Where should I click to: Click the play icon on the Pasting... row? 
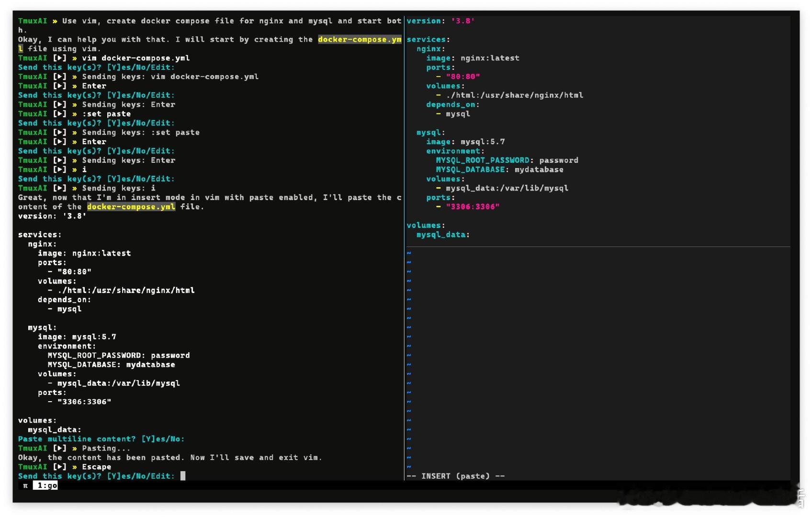pyautogui.click(x=60, y=448)
